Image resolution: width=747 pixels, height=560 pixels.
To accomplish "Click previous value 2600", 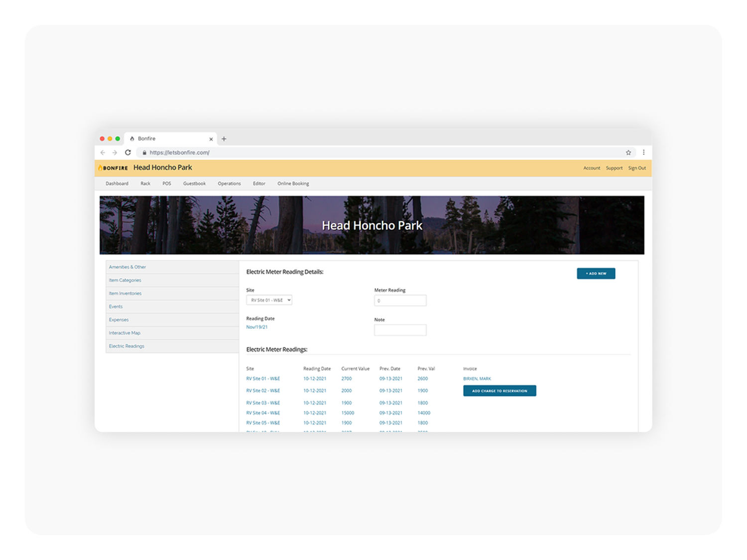I will pos(423,379).
